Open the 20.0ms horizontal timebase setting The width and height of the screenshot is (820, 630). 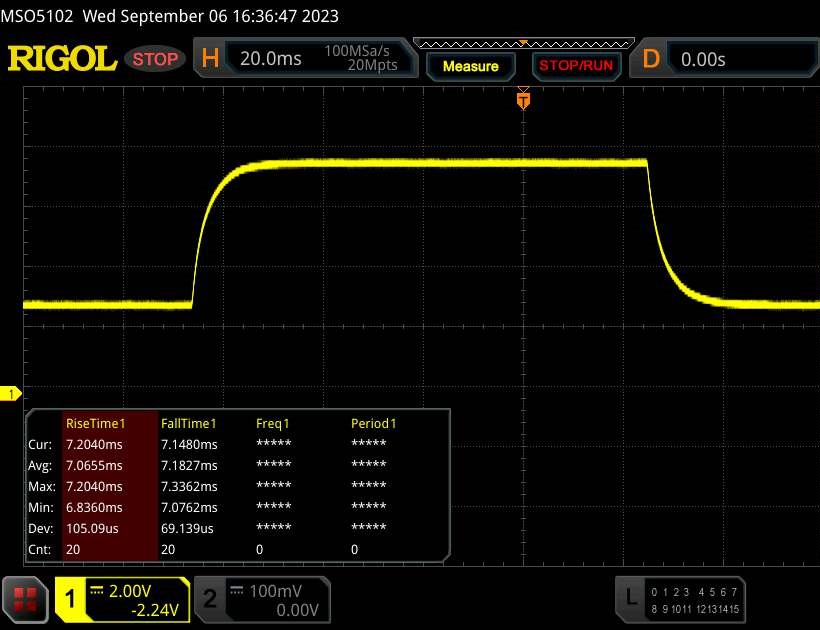271,59
